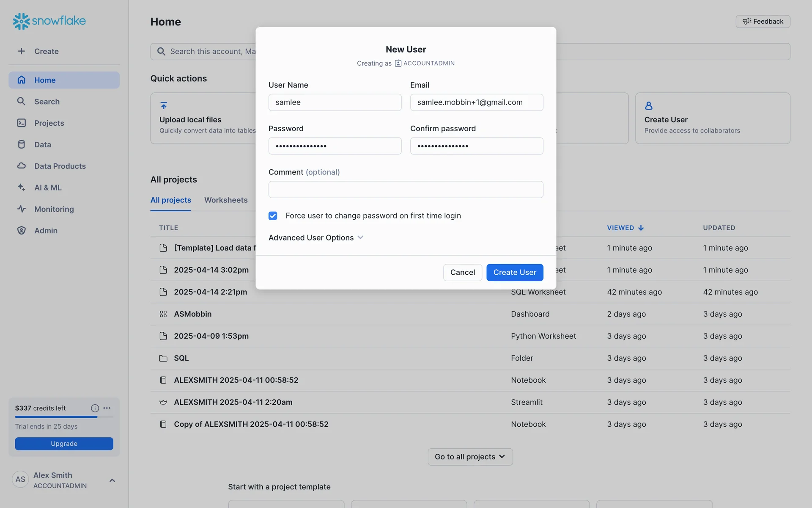Open the Go to all projects dropdown
This screenshot has width=812, height=508.
click(x=470, y=457)
